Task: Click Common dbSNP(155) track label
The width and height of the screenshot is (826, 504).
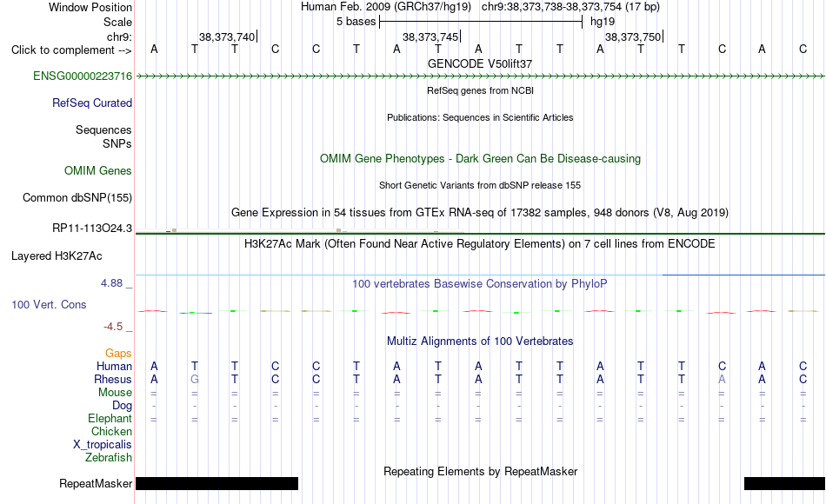Action: click(77, 197)
